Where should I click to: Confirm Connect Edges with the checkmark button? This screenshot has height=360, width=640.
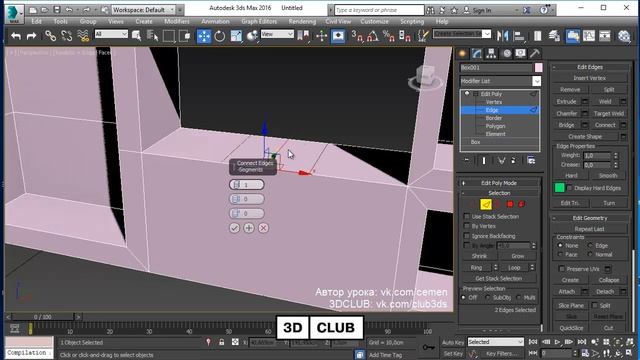(234, 228)
